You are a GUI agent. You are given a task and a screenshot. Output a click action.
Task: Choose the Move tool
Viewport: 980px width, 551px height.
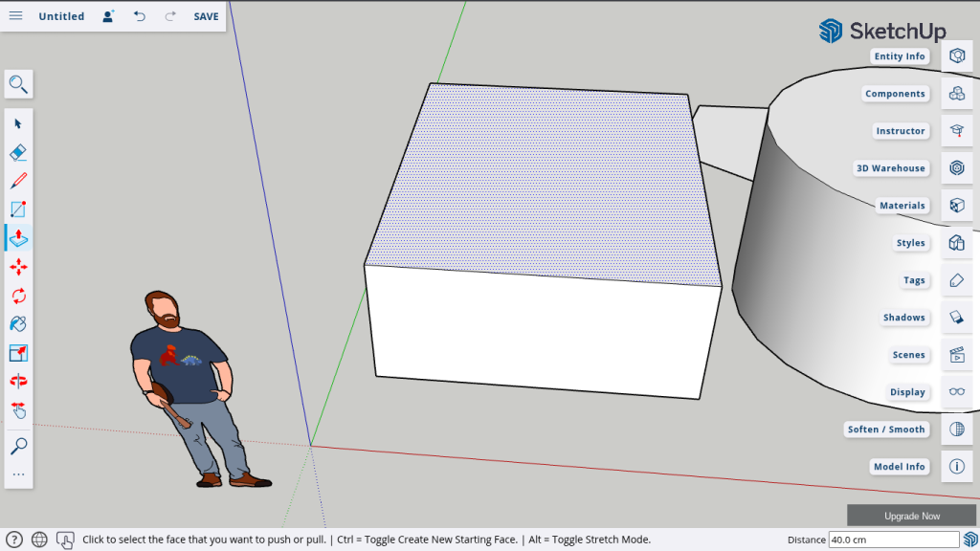coord(18,267)
